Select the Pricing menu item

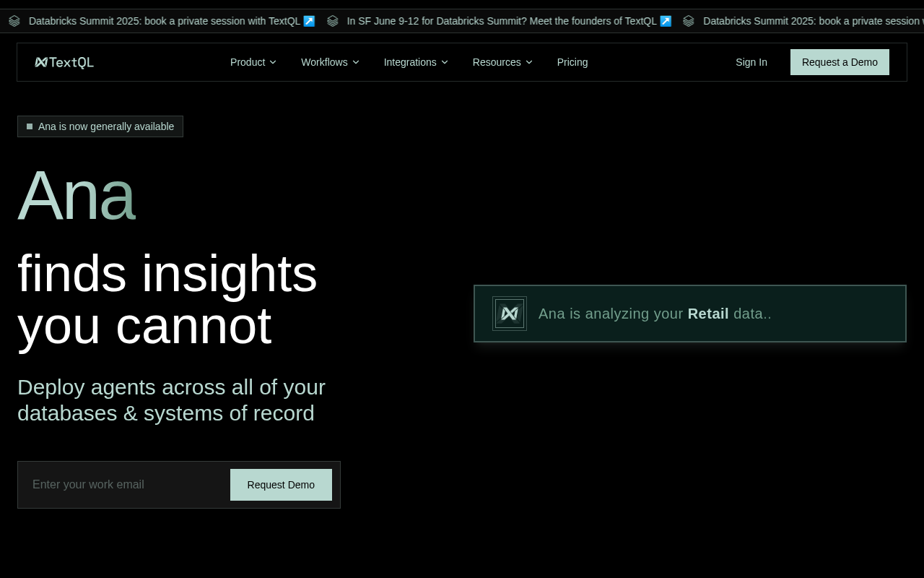tap(572, 62)
